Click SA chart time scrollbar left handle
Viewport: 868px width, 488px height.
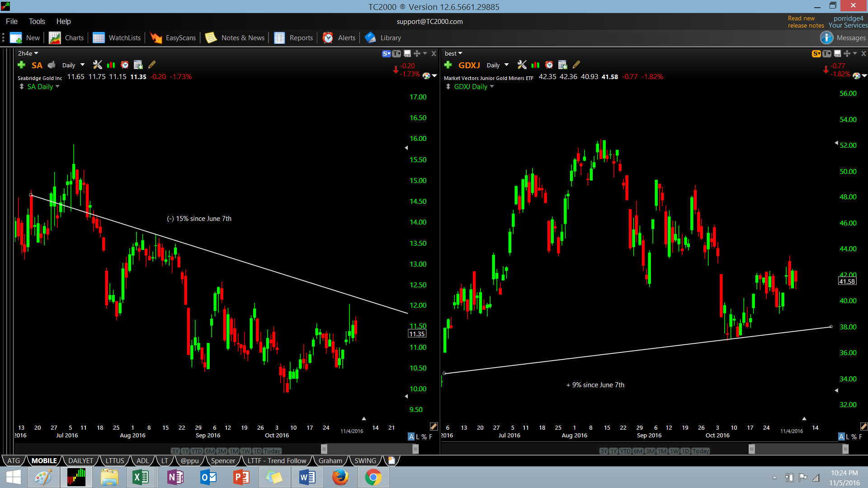324,449
